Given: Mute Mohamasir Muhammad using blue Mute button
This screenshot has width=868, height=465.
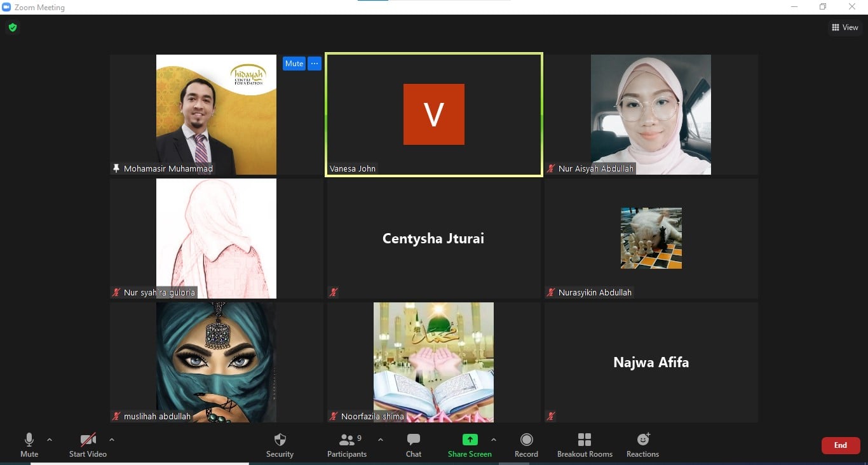Looking at the screenshot, I should point(294,64).
